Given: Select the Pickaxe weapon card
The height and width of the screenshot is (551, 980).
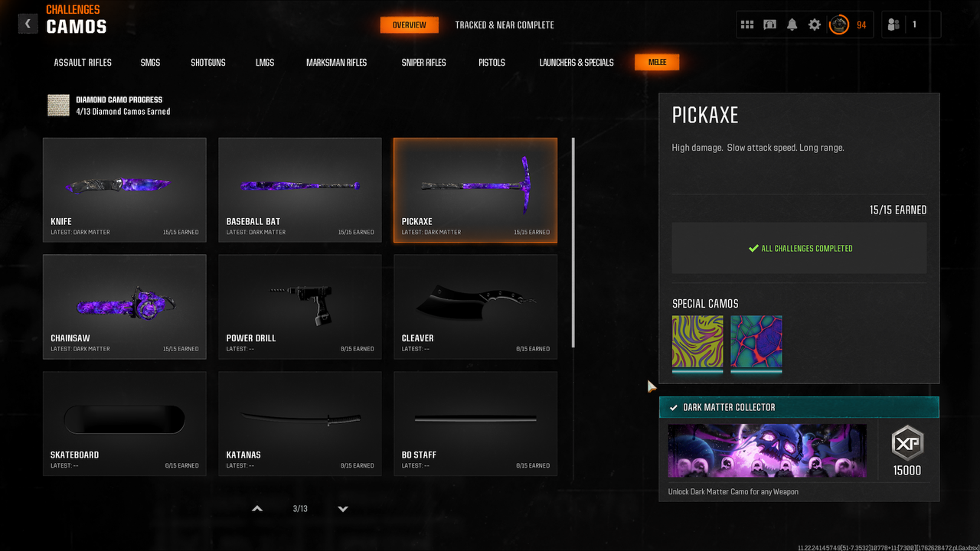Looking at the screenshot, I should coord(475,190).
